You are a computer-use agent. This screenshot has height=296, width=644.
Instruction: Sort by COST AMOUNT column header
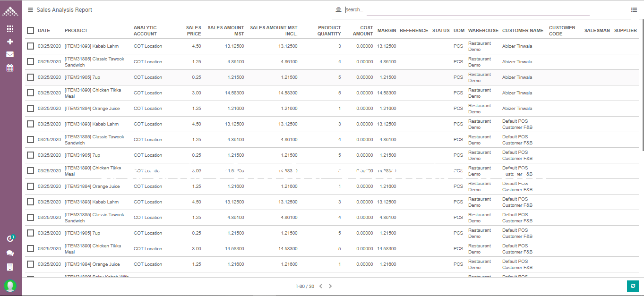[363, 31]
